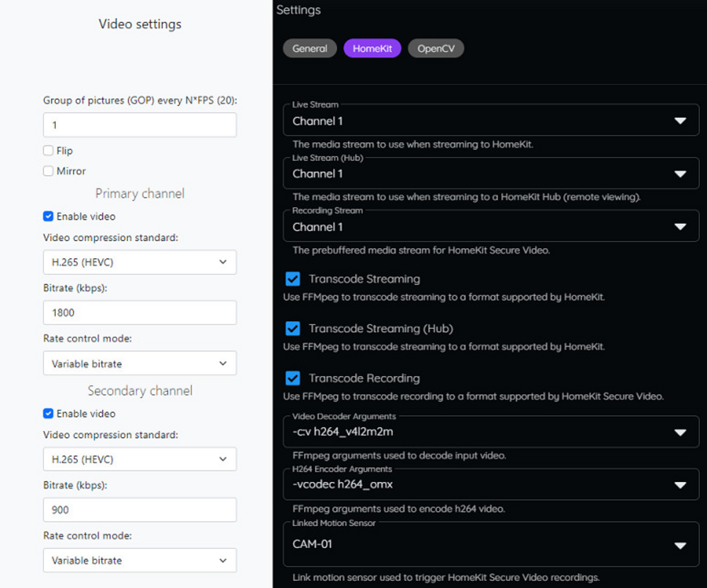
Task: Click the GOP value input field
Action: tap(140, 125)
